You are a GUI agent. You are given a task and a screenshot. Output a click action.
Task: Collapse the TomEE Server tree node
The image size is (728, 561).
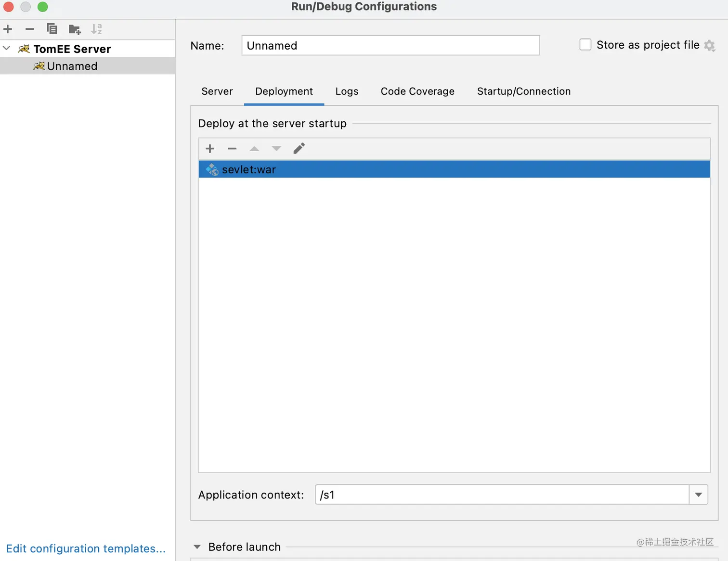[x=7, y=48]
